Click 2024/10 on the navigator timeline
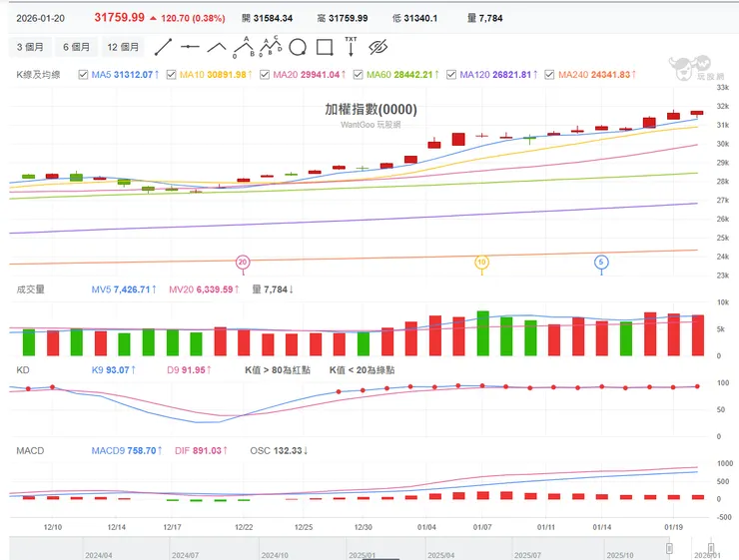The height and width of the screenshot is (560, 739). (275, 555)
